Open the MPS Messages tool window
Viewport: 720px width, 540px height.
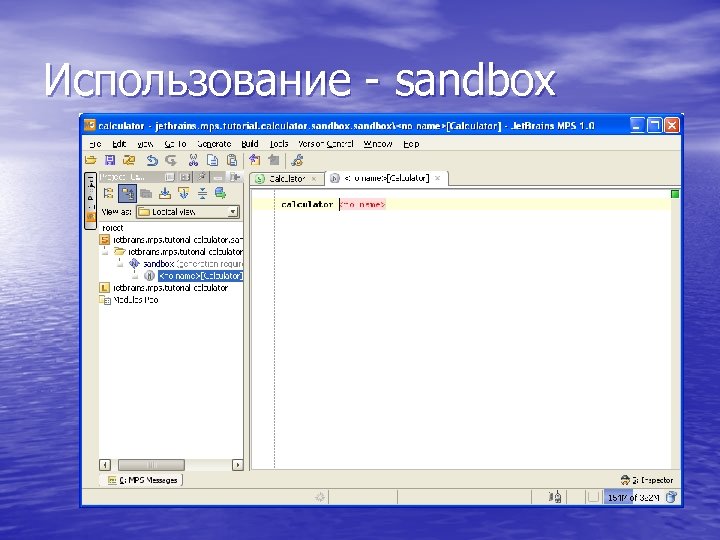click(x=142, y=480)
